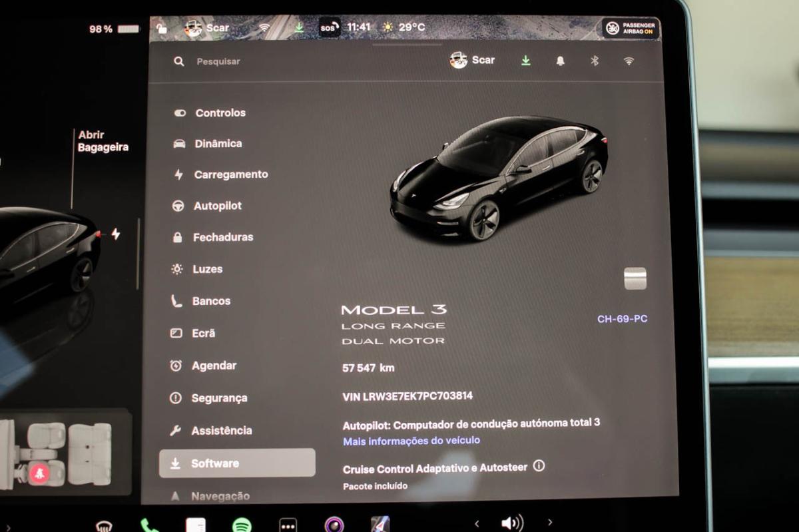Screen dimensions: 799x532
Task: Tap the Passenger Airbag ON indicator
Action: pos(630,28)
